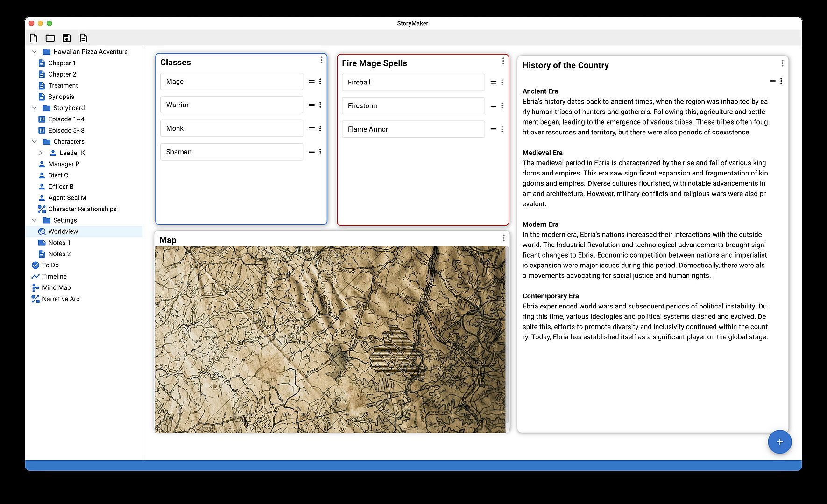Expand the Leader K character node
Image resolution: width=827 pixels, height=504 pixels.
41,153
